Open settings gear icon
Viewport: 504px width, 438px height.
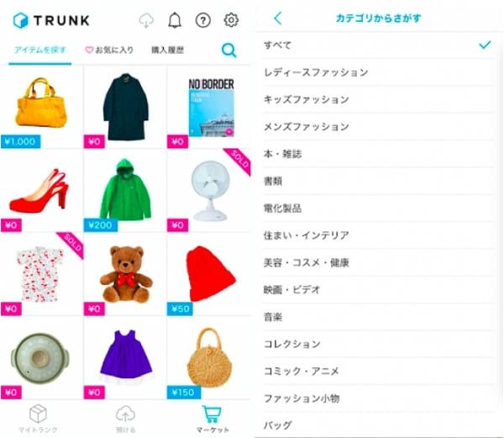pos(231,20)
